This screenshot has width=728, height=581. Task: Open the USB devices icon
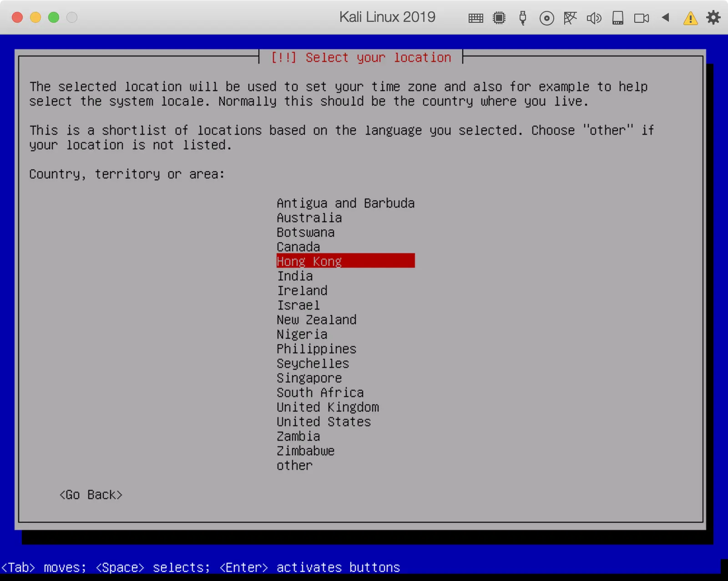(523, 18)
